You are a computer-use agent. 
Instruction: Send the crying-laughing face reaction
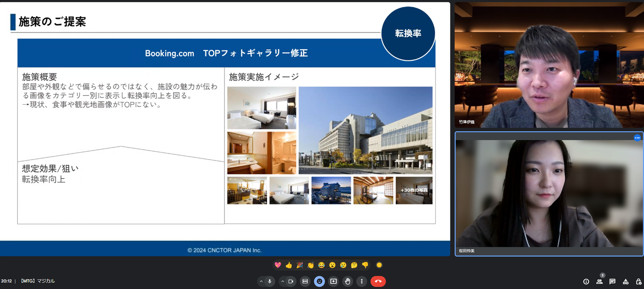click(321, 265)
